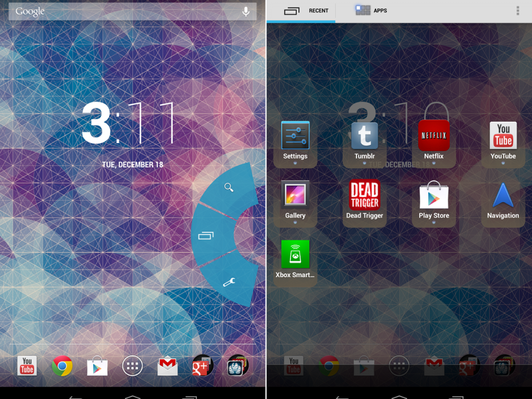Viewport: 532px width, 399px height.
Task: Tap the Tumblr label text
Action: click(364, 156)
